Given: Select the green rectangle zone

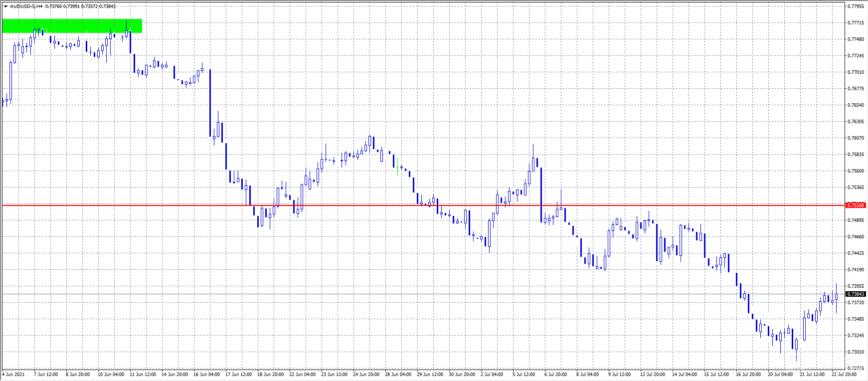Looking at the screenshot, I should click(72, 26).
